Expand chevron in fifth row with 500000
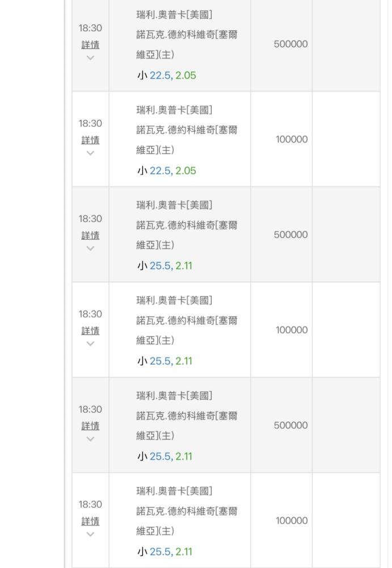392x568 pixels. 91,438
